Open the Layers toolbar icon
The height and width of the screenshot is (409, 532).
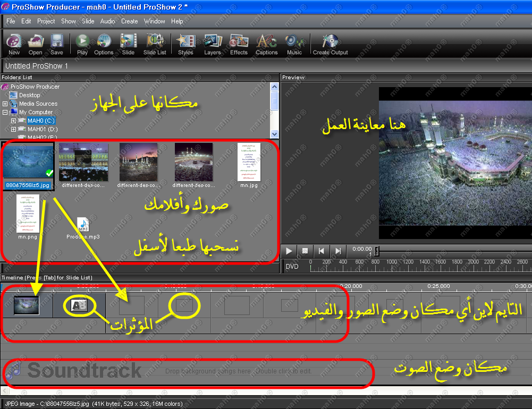(x=213, y=42)
